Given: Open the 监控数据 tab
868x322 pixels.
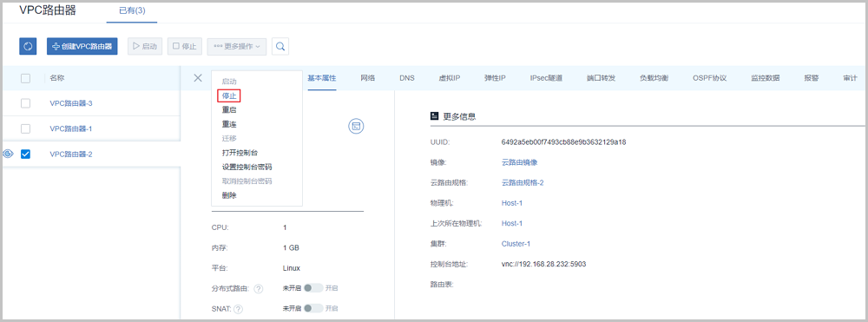Looking at the screenshot, I should [766, 78].
